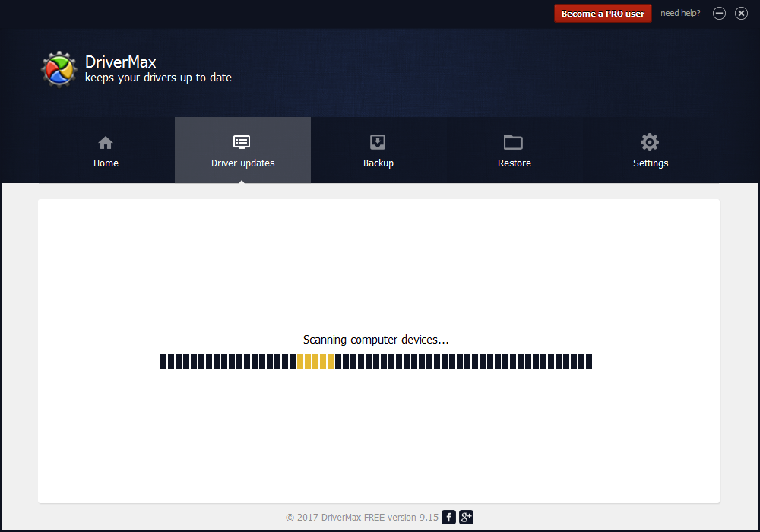Image resolution: width=760 pixels, height=532 pixels.
Task: Open the Settings tab
Action: (x=651, y=150)
